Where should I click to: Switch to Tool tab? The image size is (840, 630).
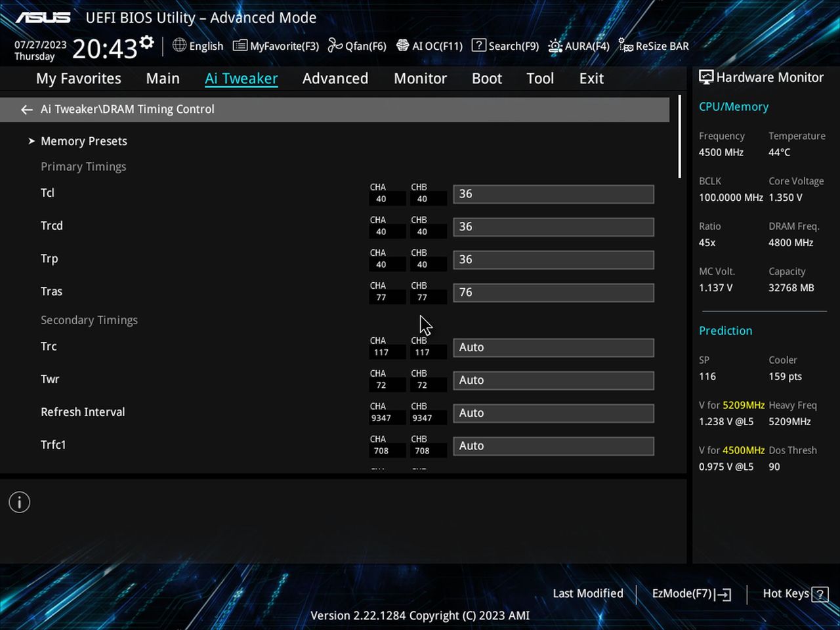click(x=540, y=79)
